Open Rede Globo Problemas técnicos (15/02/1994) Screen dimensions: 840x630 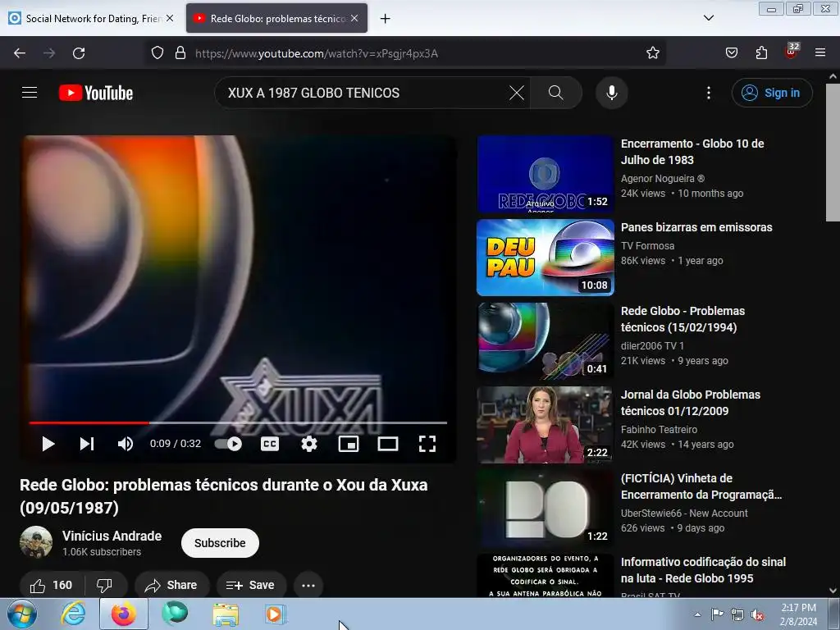coord(682,319)
